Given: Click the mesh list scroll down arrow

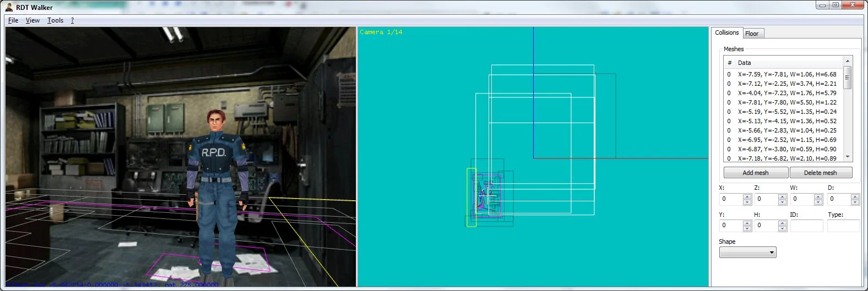Looking at the screenshot, I should (848, 157).
